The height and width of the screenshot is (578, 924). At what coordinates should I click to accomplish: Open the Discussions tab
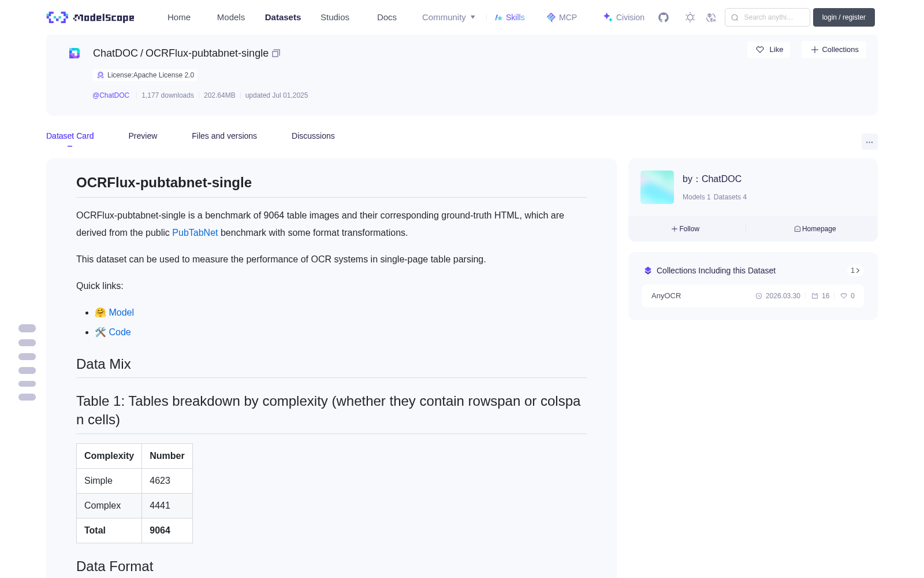(313, 136)
